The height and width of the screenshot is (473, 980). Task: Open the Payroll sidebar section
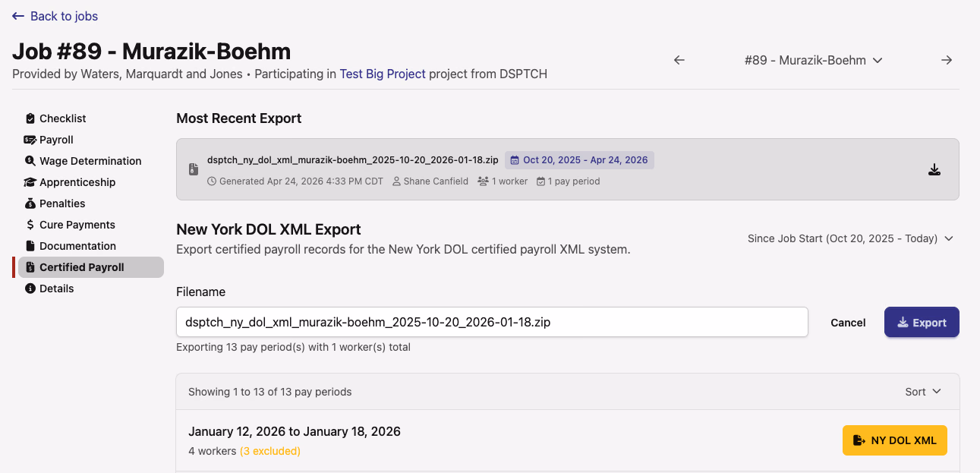tap(91, 140)
